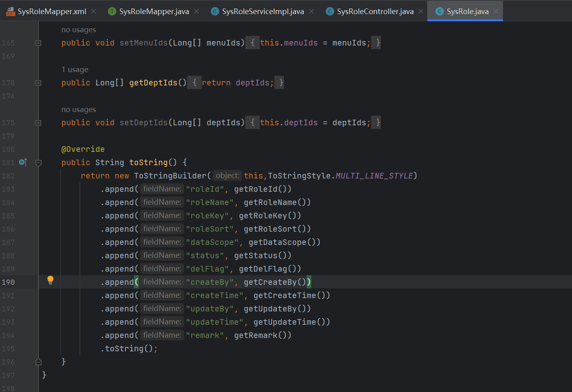Click the class icon on SysRoleController.java tab
This screenshot has height=392, width=572.
click(x=330, y=12)
